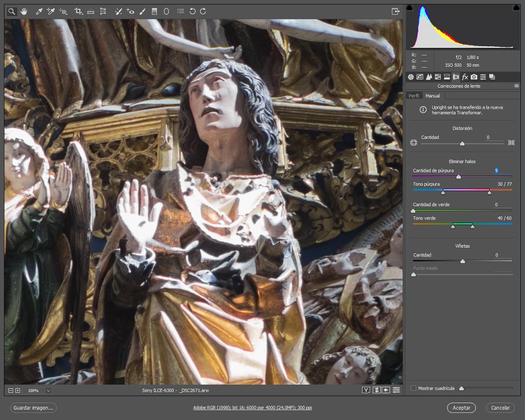The width and height of the screenshot is (525, 420).
Task: Toggle the histogram shadow clipping warning
Action: (x=410, y=7)
